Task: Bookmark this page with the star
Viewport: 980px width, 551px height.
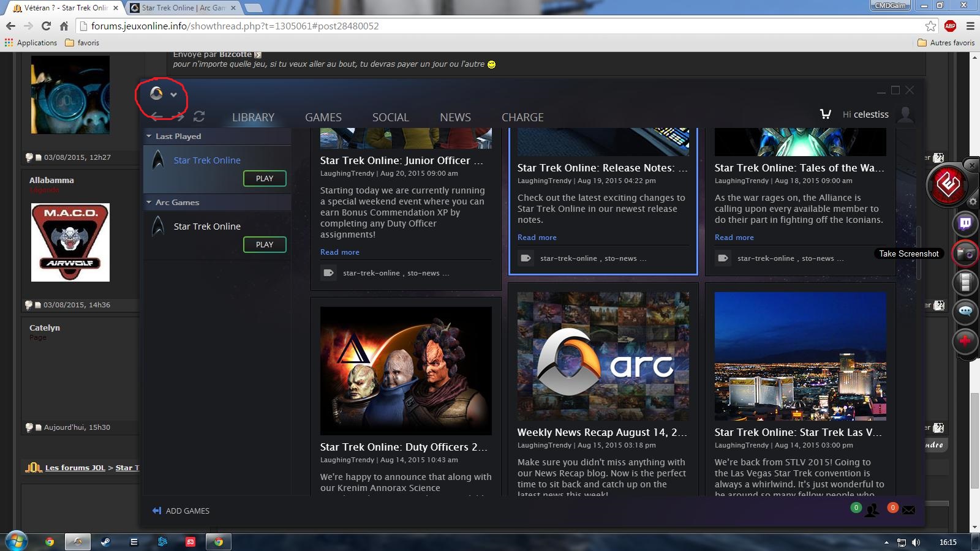Action: (931, 26)
